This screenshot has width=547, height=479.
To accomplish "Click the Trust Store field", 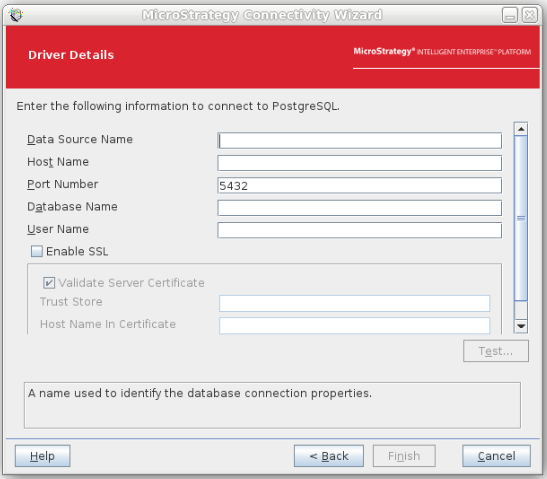I will 354,304.
